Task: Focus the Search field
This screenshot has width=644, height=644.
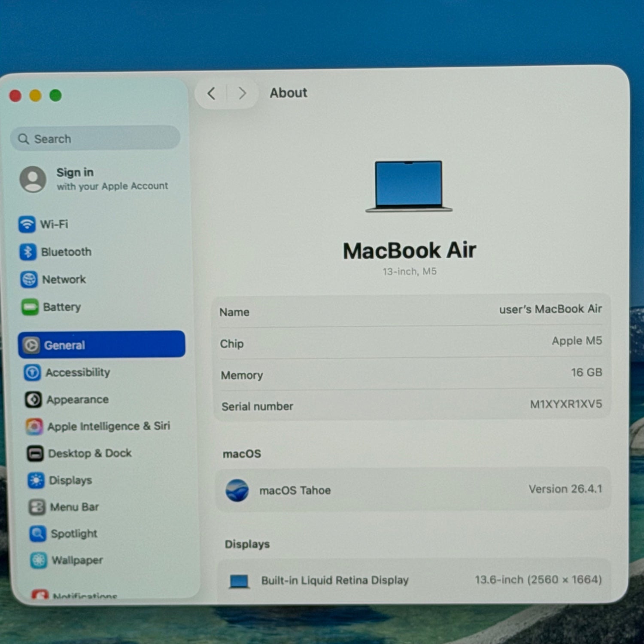Action: click(95, 138)
